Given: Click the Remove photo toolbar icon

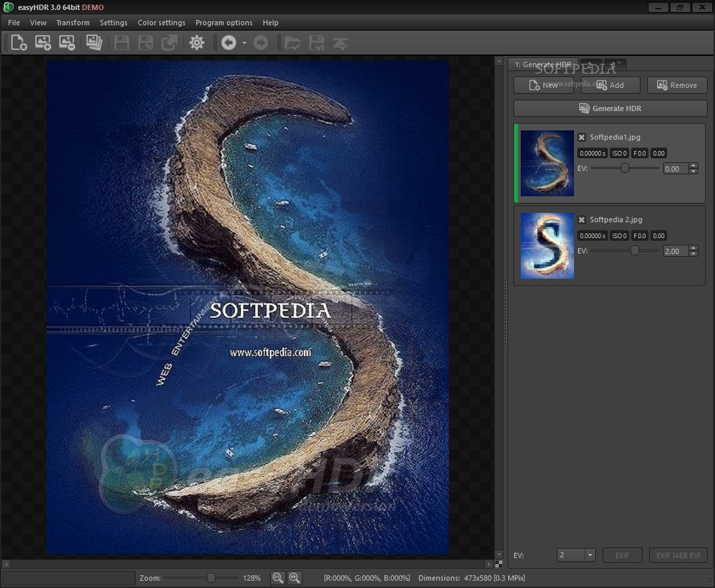Looking at the screenshot, I should tap(67, 43).
